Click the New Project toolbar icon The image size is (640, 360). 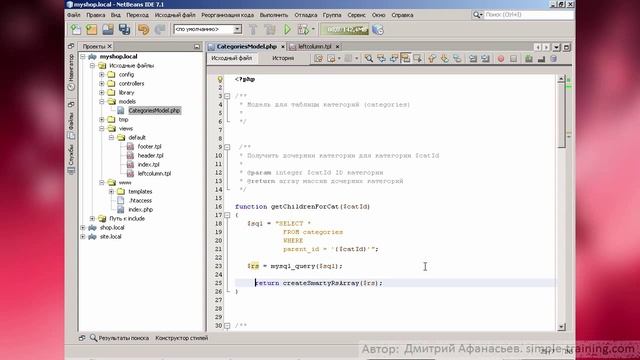click(91, 29)
